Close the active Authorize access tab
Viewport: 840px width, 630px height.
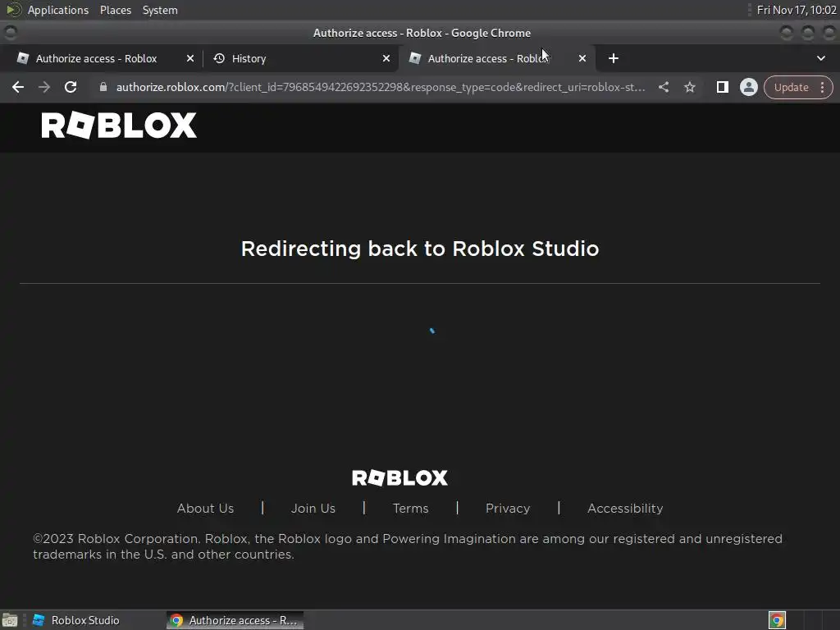click(x=582, y=58)
